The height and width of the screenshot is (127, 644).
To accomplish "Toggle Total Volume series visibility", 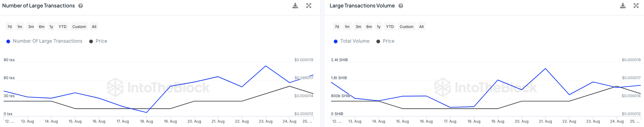I will click(x=355, y=41).
